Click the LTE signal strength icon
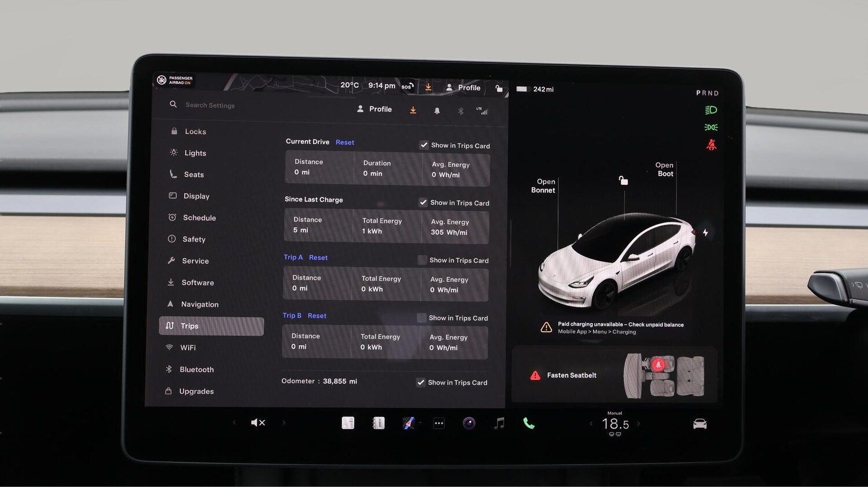This screenshot has width=868, height=487. 482,111
